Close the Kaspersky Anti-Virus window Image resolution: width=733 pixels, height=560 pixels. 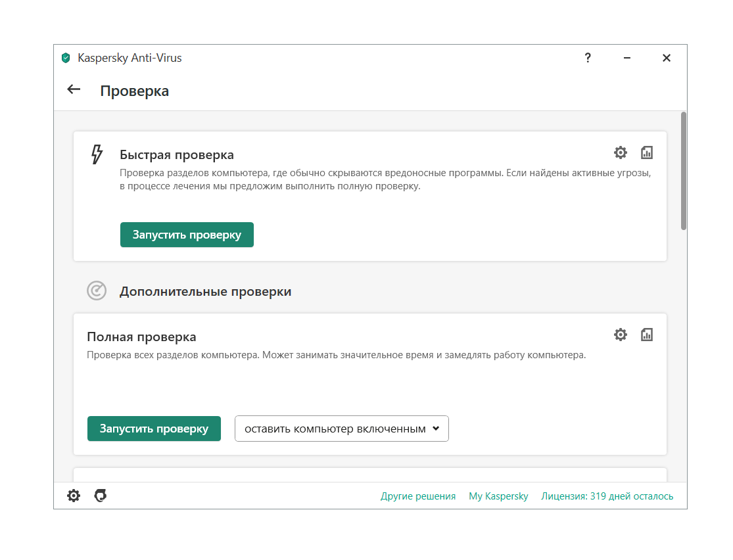[667, 57]
